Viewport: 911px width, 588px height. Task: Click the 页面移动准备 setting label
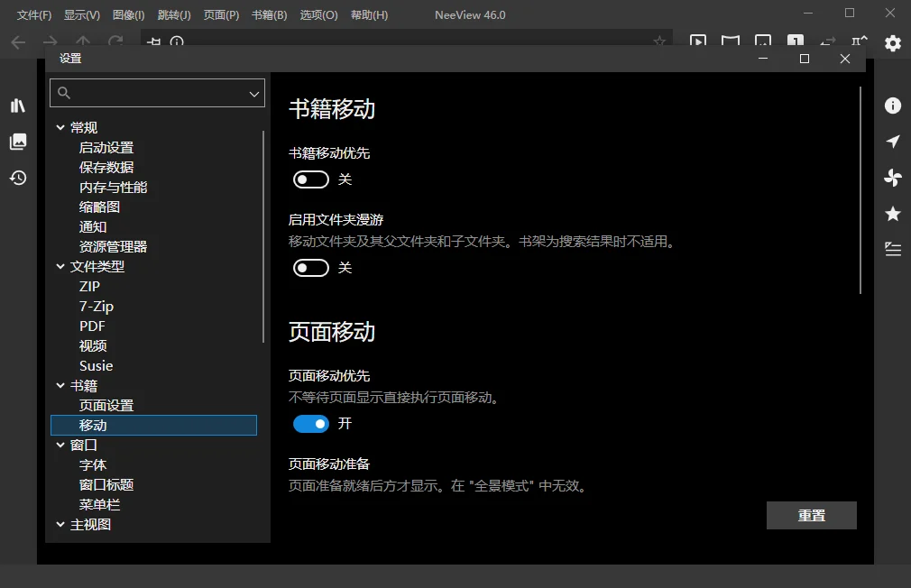click(329, 464)
